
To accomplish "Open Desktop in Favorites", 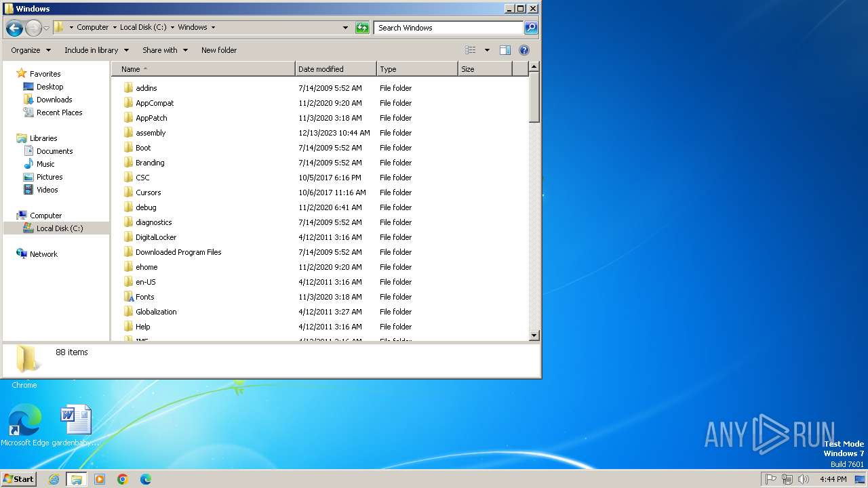I will coord(50,87).
